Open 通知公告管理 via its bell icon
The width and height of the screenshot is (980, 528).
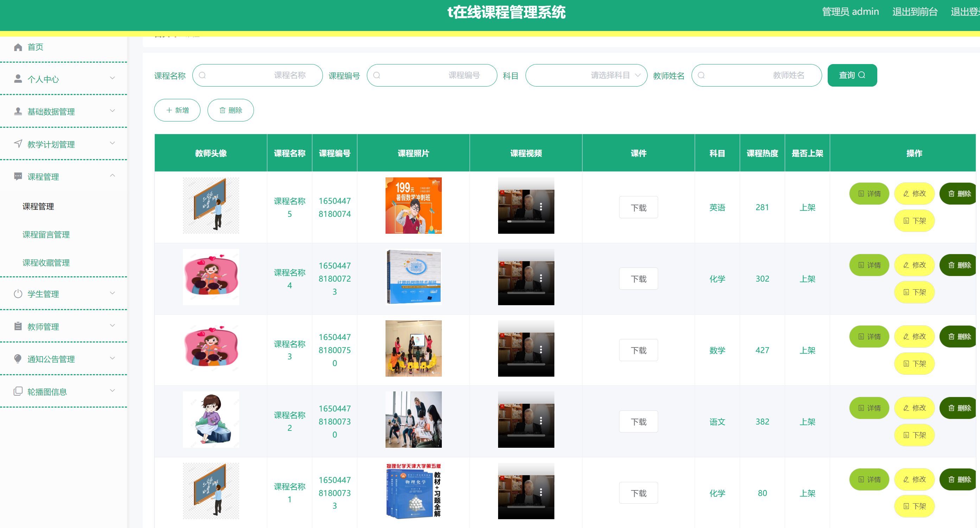coord(18,358)
